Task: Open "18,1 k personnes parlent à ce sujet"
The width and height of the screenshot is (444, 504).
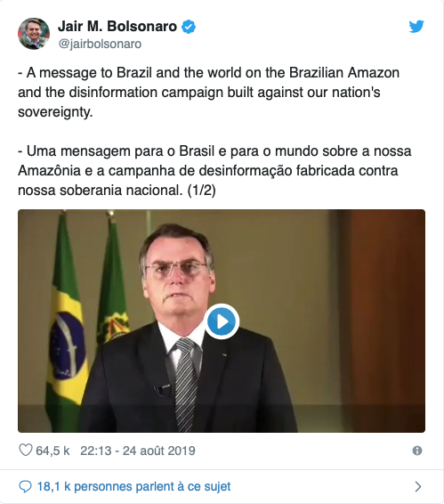Action: (133, 487)
